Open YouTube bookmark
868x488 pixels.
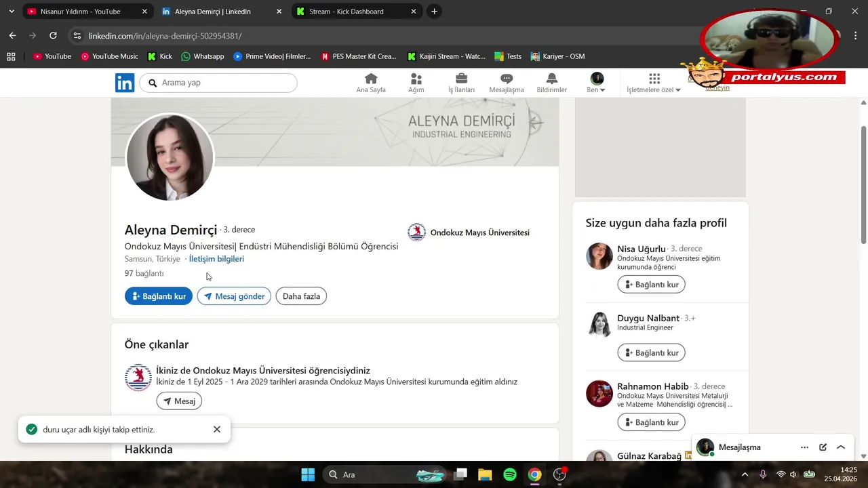click(52, 56)
